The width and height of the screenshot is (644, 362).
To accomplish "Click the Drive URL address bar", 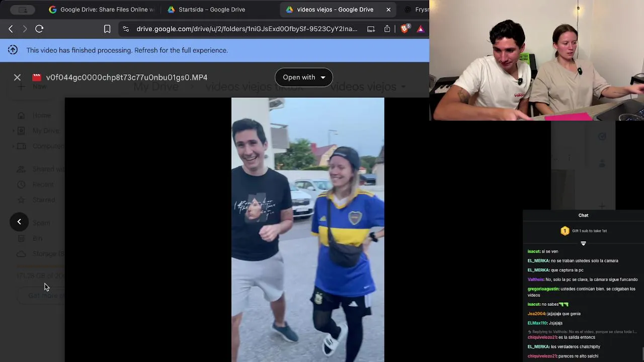I will pos(247,29).
